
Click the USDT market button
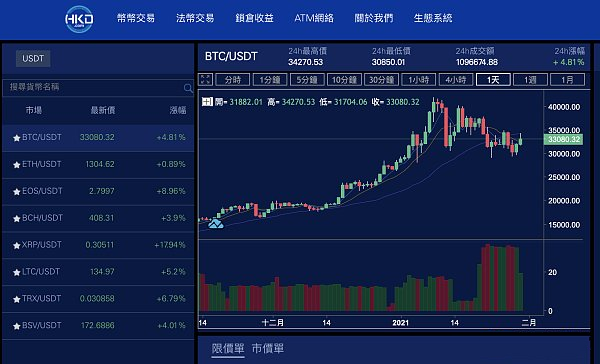[x=33, y=59]
